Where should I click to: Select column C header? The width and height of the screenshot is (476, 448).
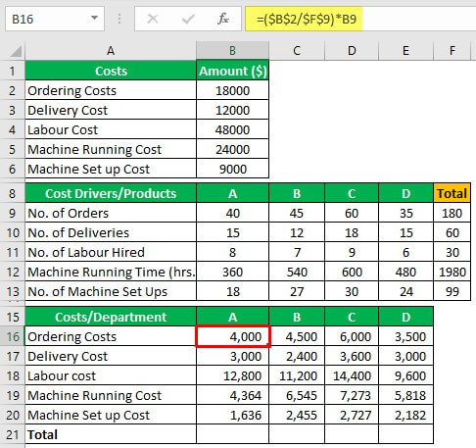click(x=297, y=51)
